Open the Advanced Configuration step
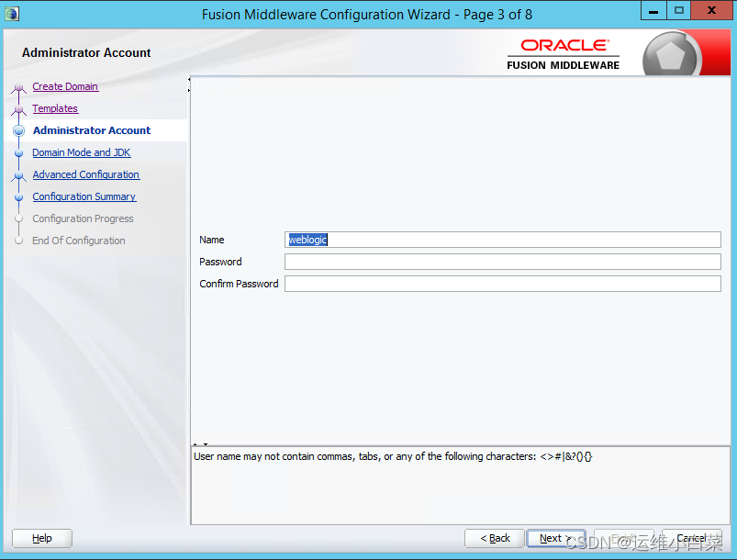Viewport: 737px width, 560px height. [86, 174]
